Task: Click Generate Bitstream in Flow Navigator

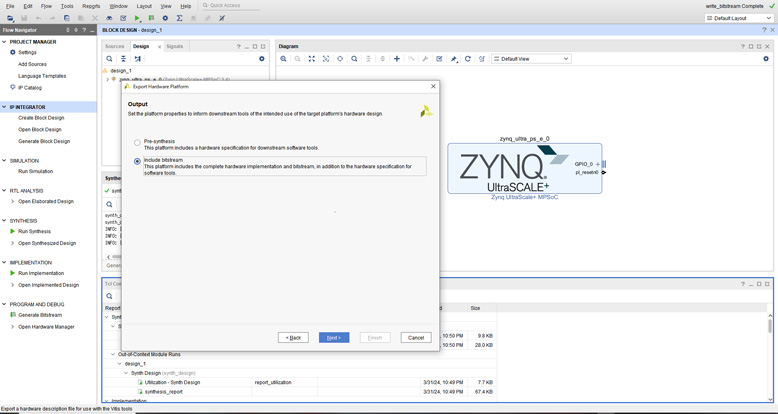Action: click(40, 315)
